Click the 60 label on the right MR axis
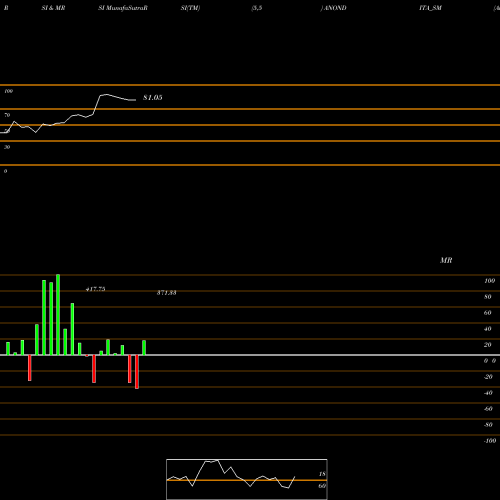Image resolution: width=500 pixels, height=500 pixels. [488, 313]
